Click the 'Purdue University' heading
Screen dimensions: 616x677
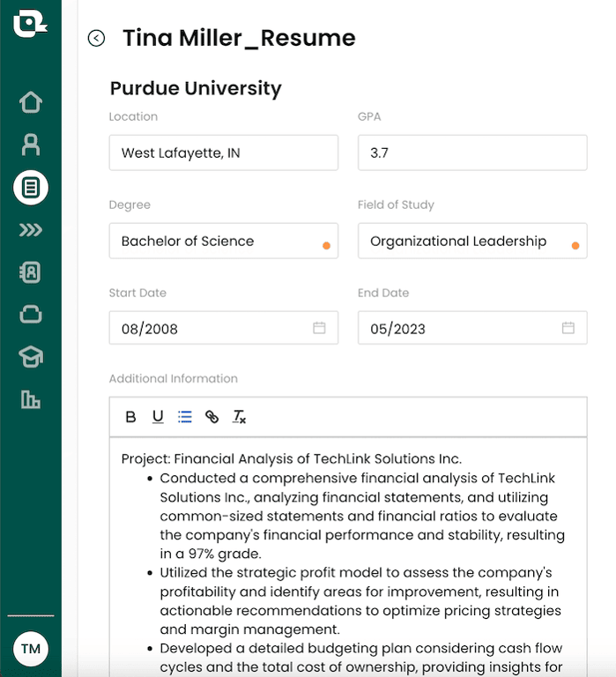click(196, 88)
